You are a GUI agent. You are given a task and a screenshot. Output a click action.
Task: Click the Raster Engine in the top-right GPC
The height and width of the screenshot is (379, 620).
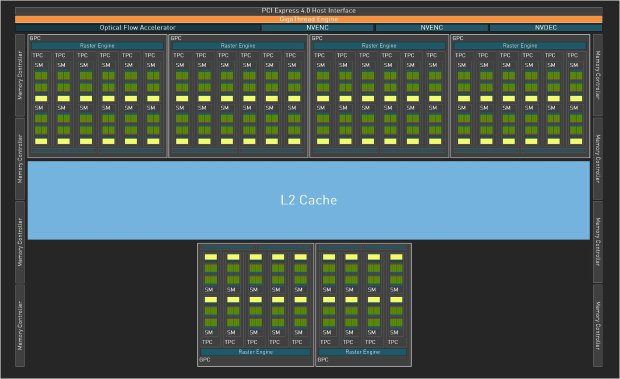point(520,46)
